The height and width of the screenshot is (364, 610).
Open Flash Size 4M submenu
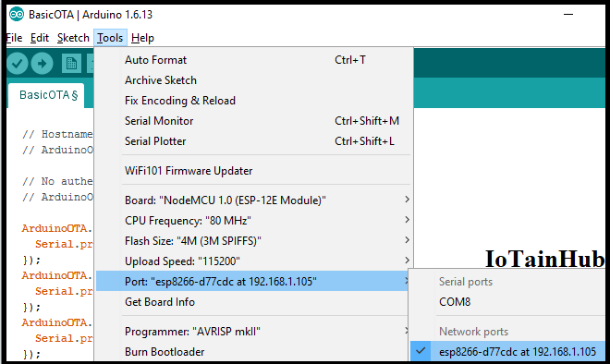(253, 241)
